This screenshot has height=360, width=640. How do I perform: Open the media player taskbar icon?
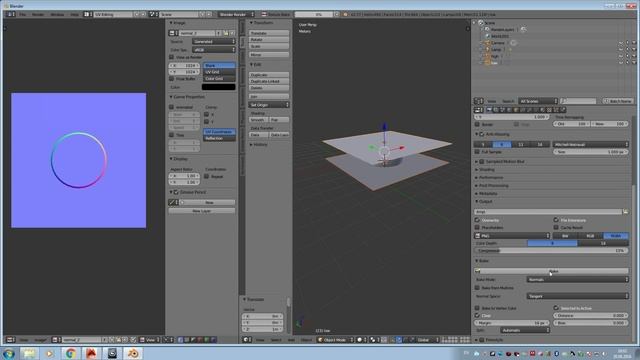49,353
